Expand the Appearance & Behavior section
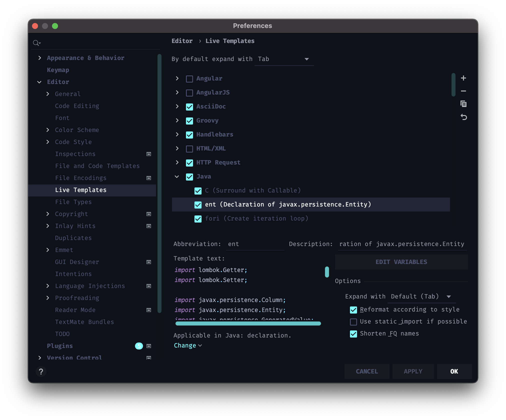Image resolution: width=506 pixels, height=420 pixels. [40, 58]
